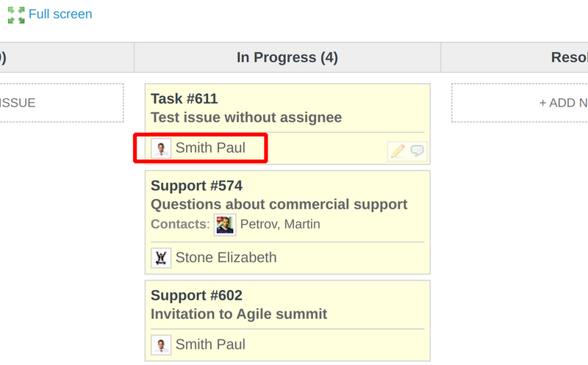The height and width of the screenshot is (365, 588).
Task: Open the Task #611 issue link
Action: pos(184,99)
